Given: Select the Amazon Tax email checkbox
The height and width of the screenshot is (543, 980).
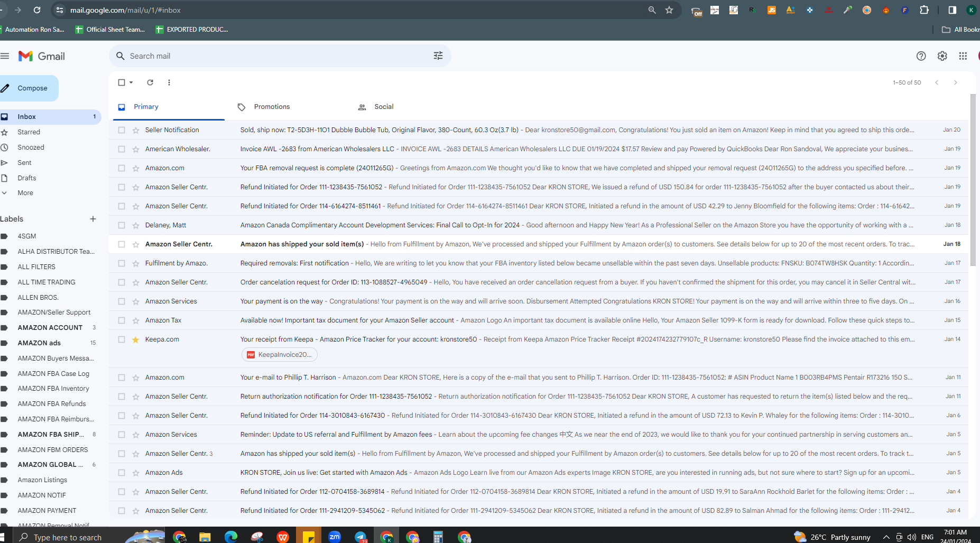Looking at the screenshot, I should tap(122, 320).
